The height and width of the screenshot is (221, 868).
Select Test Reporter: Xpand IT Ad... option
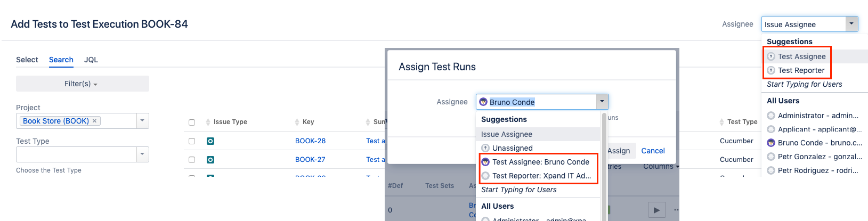[x=538, y=176]
